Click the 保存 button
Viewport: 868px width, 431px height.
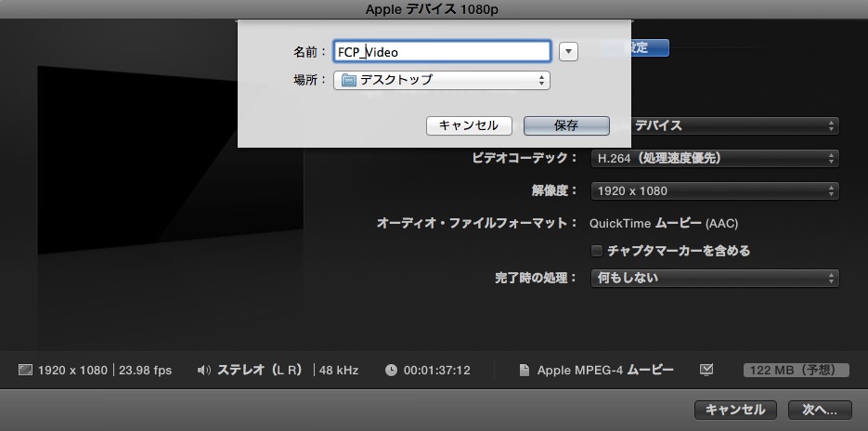[x=566, y=125]
